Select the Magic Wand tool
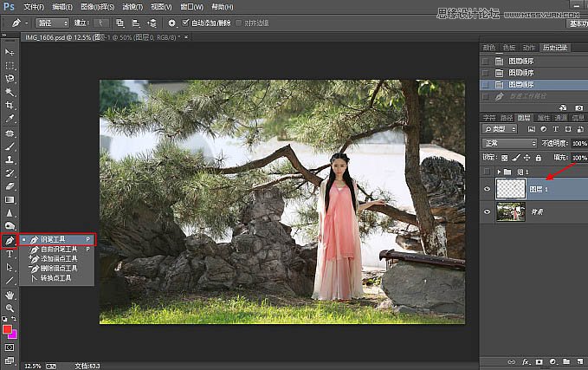The width and height of the screenshot is (588, 370). click(10, 92)
